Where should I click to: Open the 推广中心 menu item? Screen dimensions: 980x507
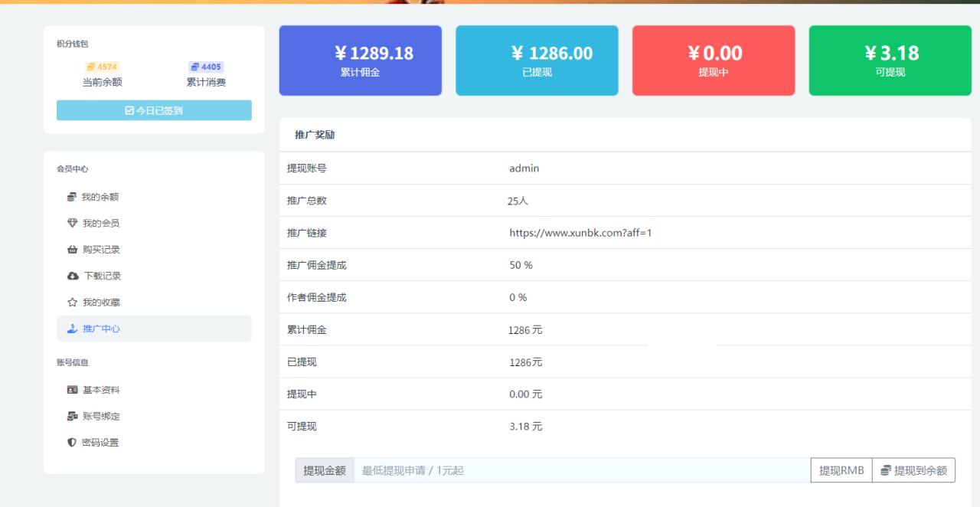(101, 329)
